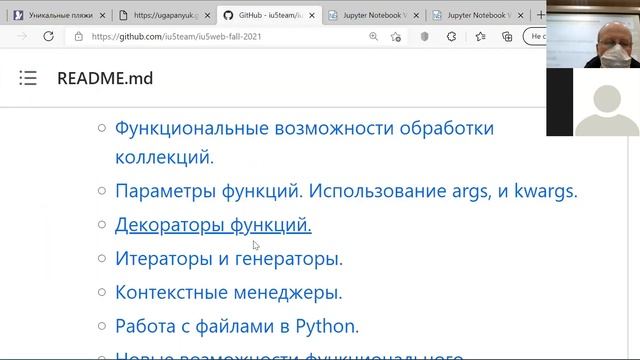640x360 pixels.
Task: Close the first Jupyter Notebook tab
Action: pos(416,16)
